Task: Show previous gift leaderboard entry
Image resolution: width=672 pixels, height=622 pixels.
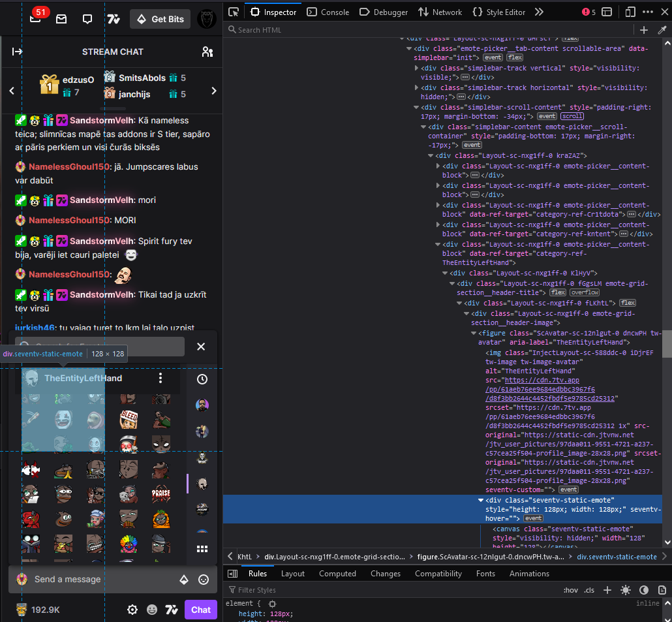Action: point(12,91)
